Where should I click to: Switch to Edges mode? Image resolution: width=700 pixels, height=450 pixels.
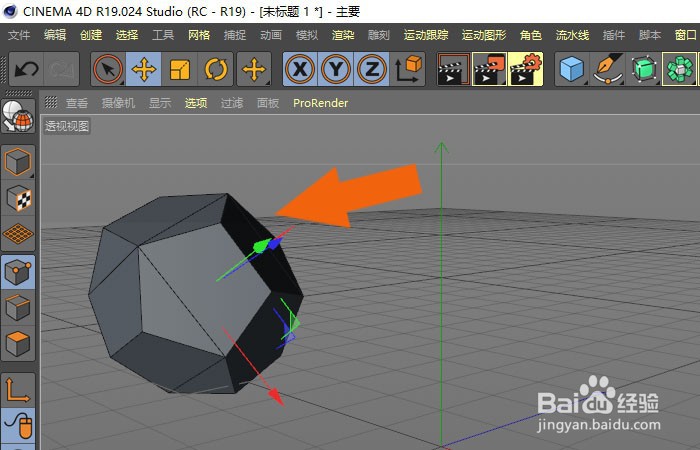point(18,308)
